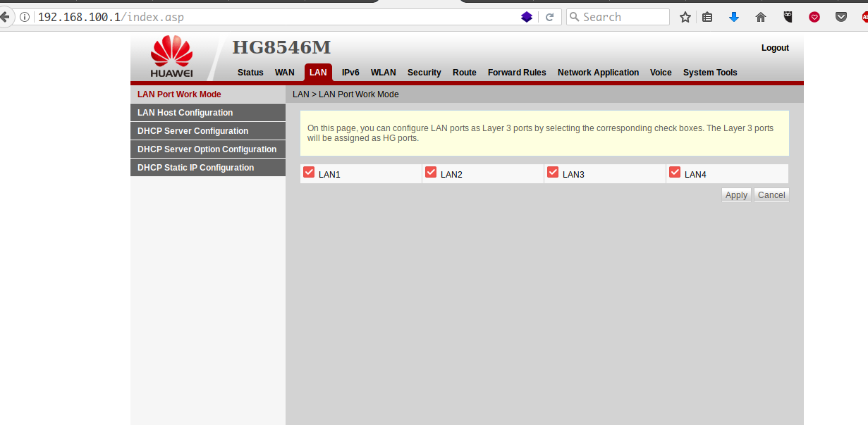Open DHCP Server Configuration in sidebar

point(192,131)
